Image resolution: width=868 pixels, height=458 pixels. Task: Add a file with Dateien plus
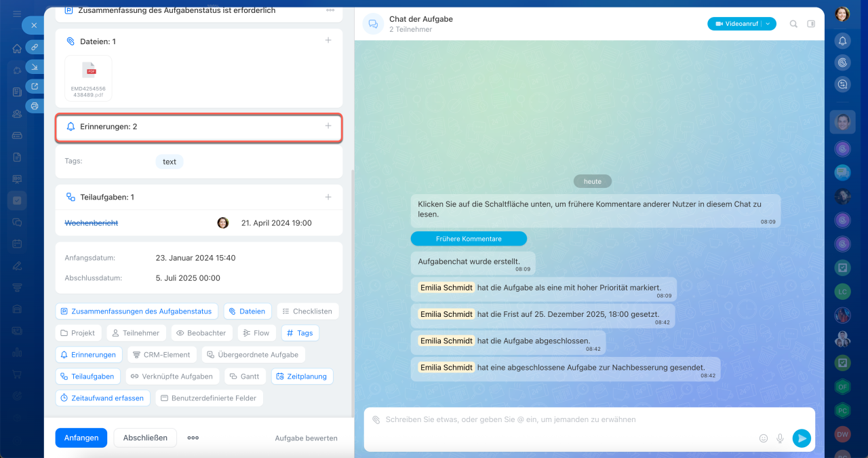click(328, 41)
